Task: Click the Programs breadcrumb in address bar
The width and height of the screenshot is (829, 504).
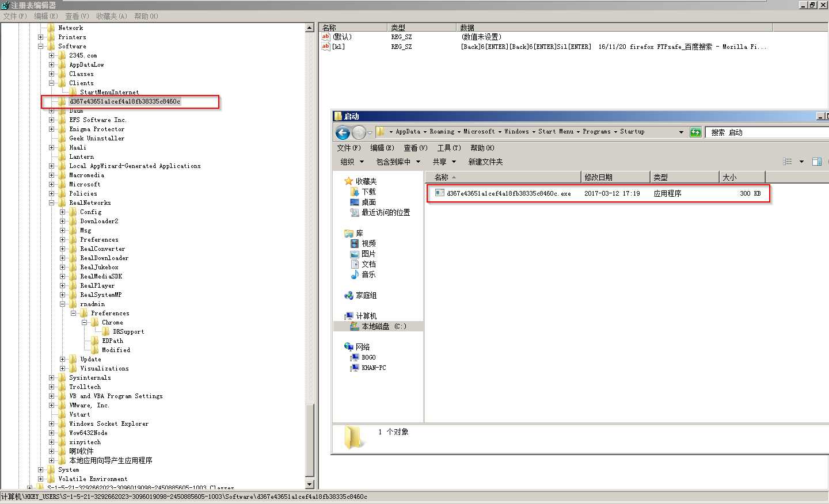Action: 596,132
